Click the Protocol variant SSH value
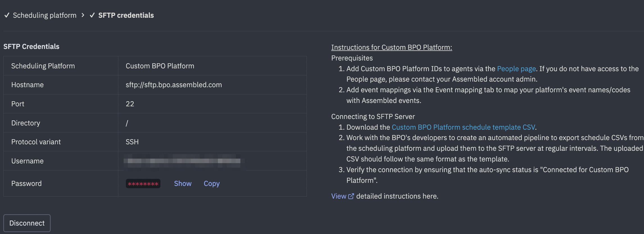The height and width of the screenshot is (234, 644). click(132, 142)
